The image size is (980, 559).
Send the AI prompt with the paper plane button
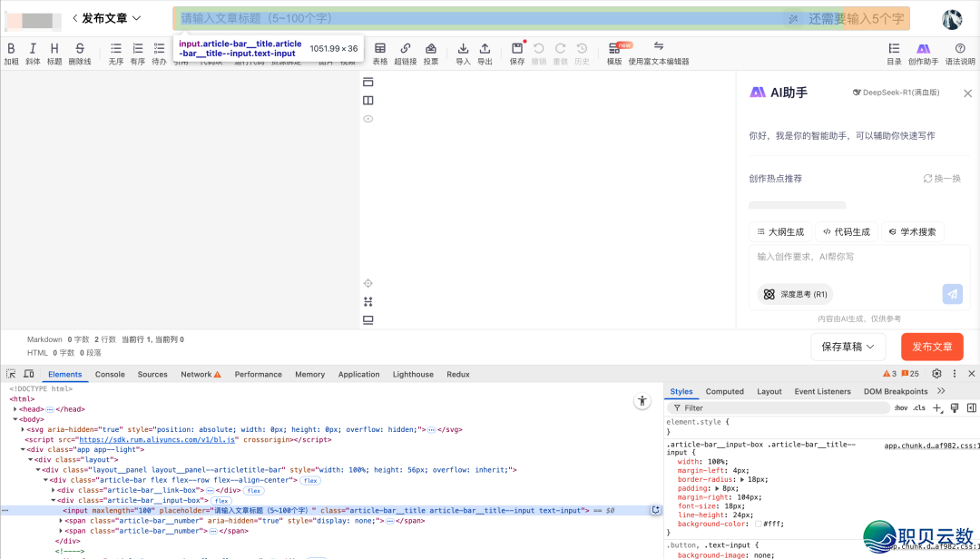pos(952,294)
